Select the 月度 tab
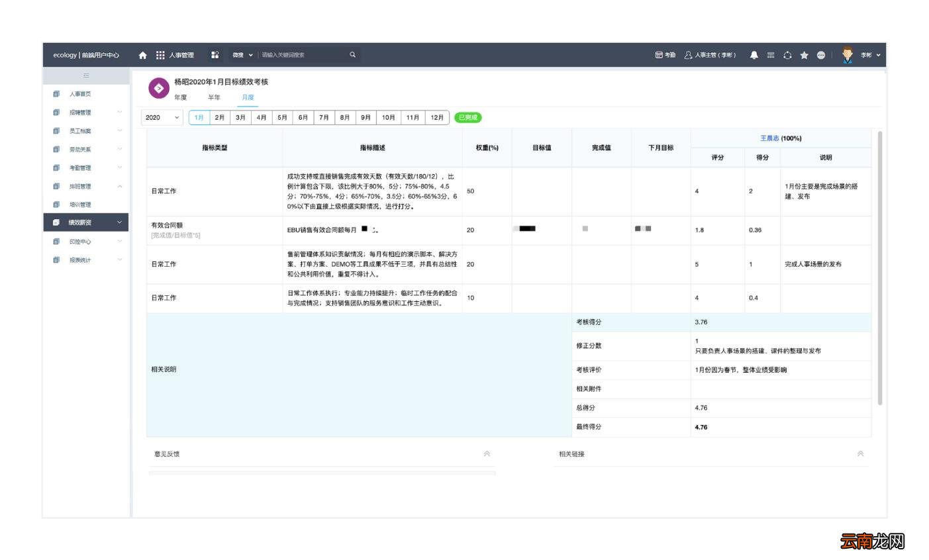The image size is (929, 560). (x=248, y=97)
